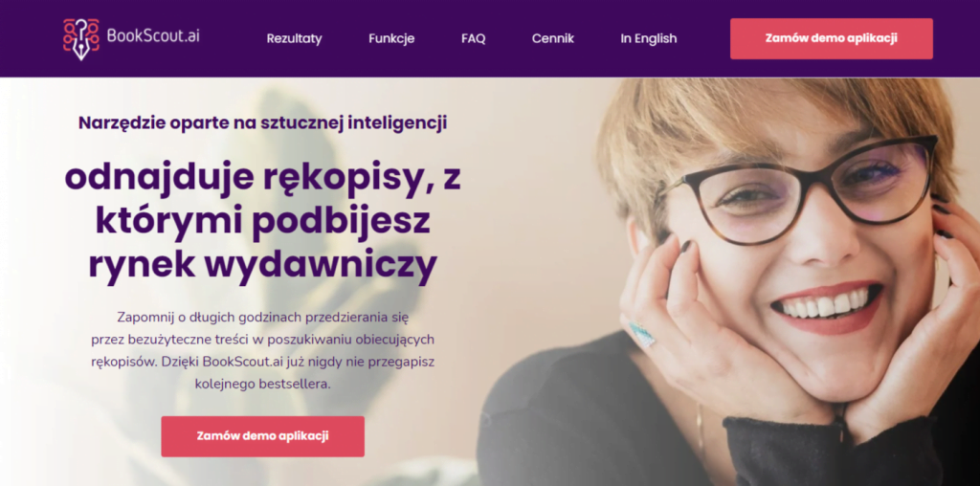Click the Zamów demo aplikacji button below paragraph
The image size is (980, 486).
click(x=262, y=436)
